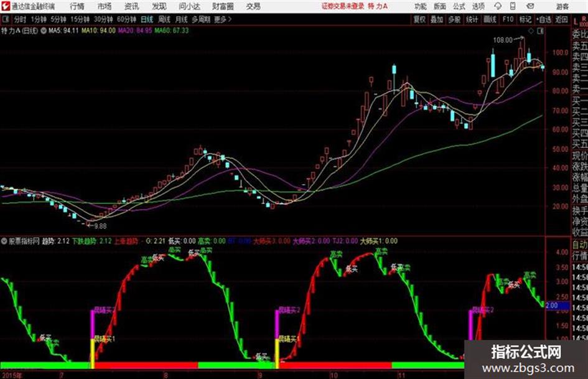Click the 叠加 overlay button
This screenshot has height=379, width=588.
pyautogui.click(x=437, y=19)
